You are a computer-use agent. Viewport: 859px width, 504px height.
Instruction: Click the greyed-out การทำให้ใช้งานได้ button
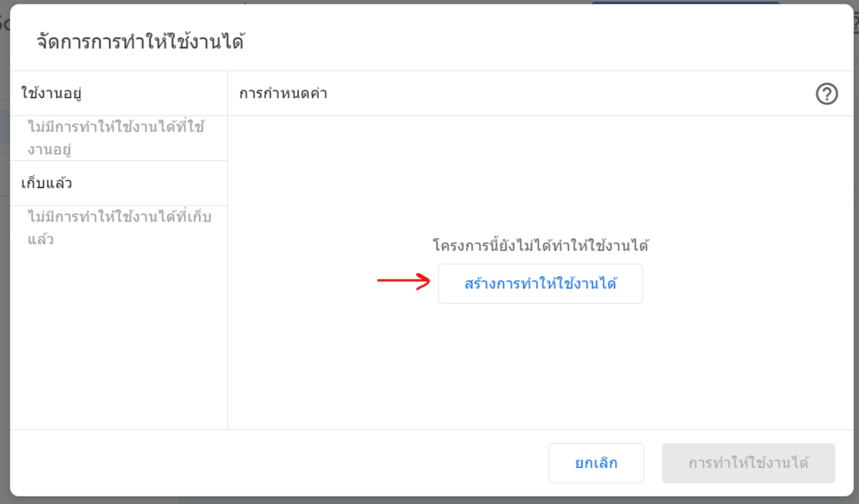[748, 463]
